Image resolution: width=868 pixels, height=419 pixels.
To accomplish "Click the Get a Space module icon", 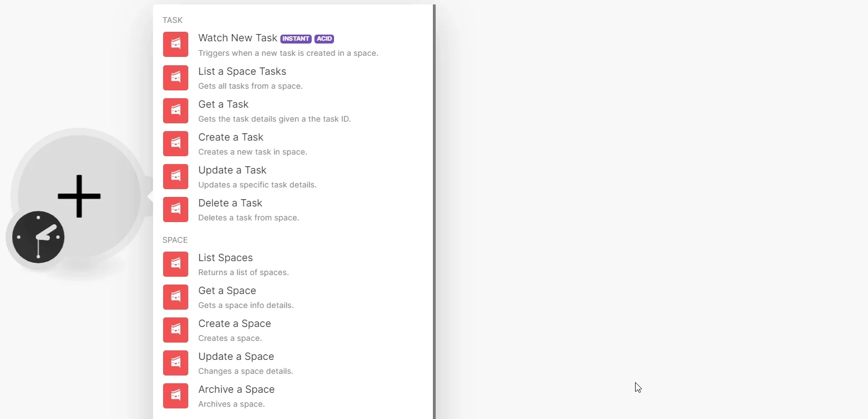I will click(x=175, y=297).
